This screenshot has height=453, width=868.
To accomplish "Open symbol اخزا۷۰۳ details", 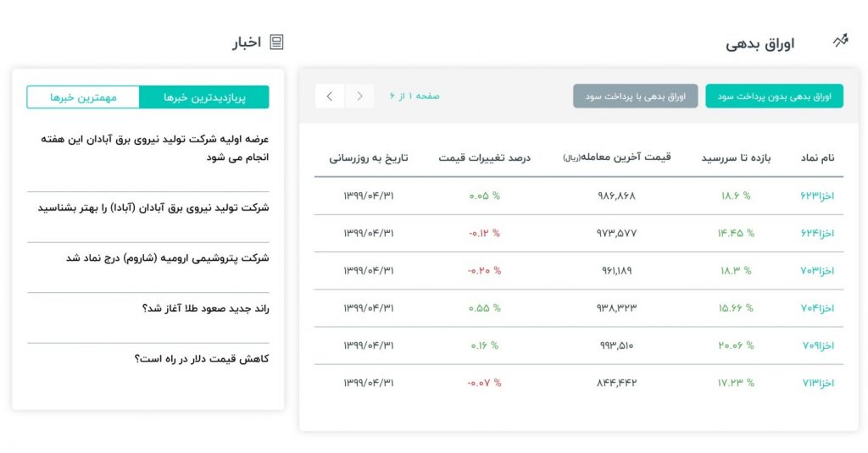I will [817, 270].
